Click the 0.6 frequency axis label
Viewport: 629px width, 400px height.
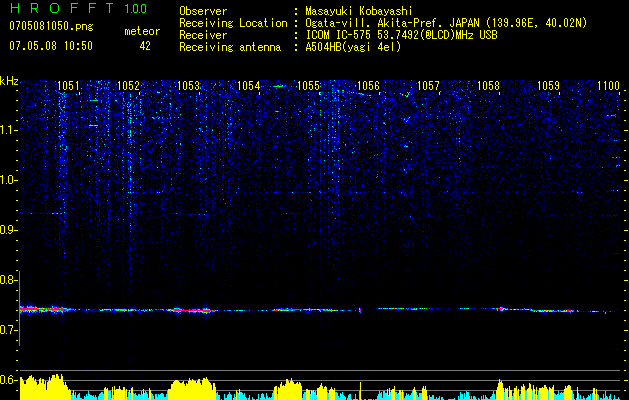point(8,380)
